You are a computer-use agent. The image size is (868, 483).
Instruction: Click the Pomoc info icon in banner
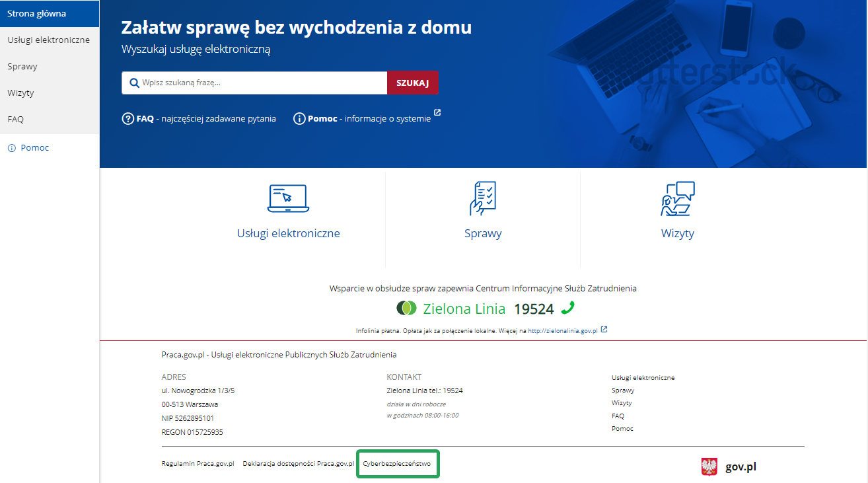point(299,119)
